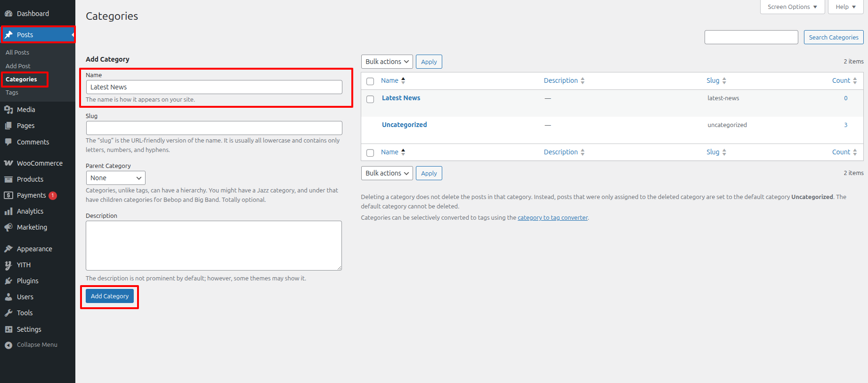
Task: Go to All Posts in sidebar
Action: 17,52
